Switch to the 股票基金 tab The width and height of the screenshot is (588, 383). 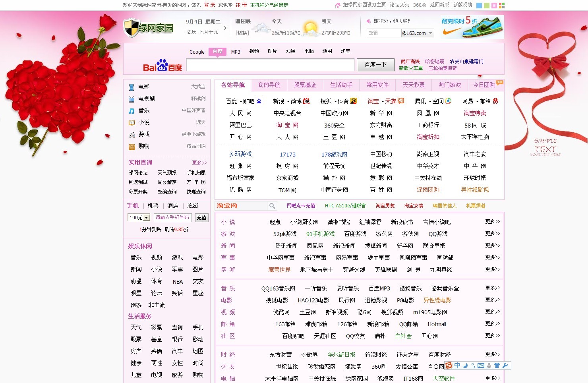coord(305,85)
